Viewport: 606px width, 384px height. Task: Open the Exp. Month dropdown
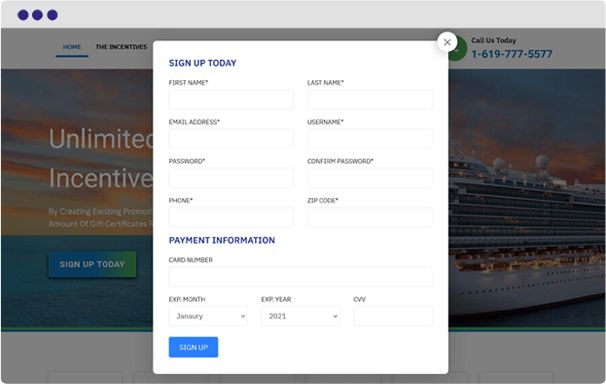pos(208,316)
